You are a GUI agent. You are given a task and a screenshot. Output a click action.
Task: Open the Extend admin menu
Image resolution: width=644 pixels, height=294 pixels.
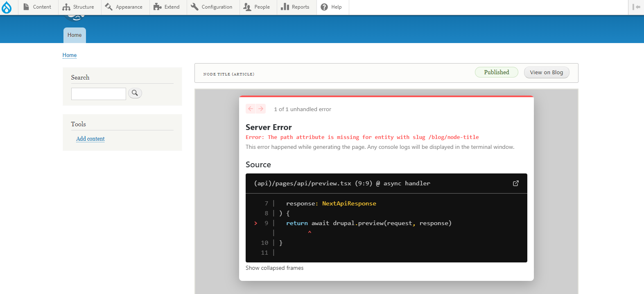pos(167,7)
